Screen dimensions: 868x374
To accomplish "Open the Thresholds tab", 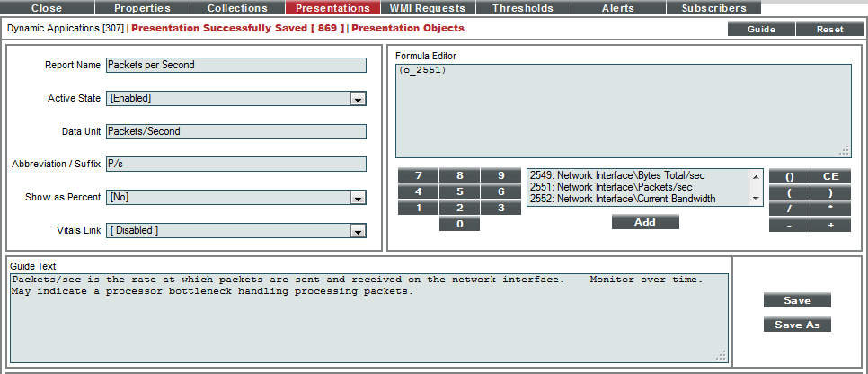I will (x=522, y=8).
